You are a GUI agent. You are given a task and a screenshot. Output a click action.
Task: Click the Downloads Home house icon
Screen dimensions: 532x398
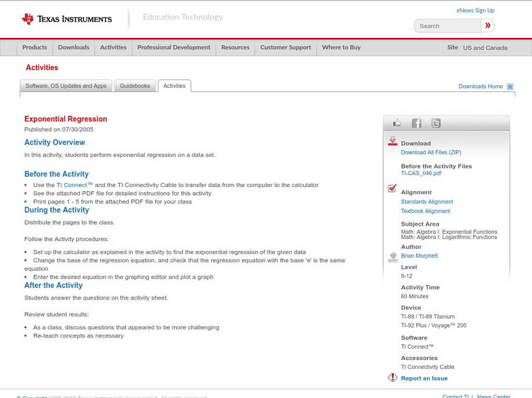point(510,87)
